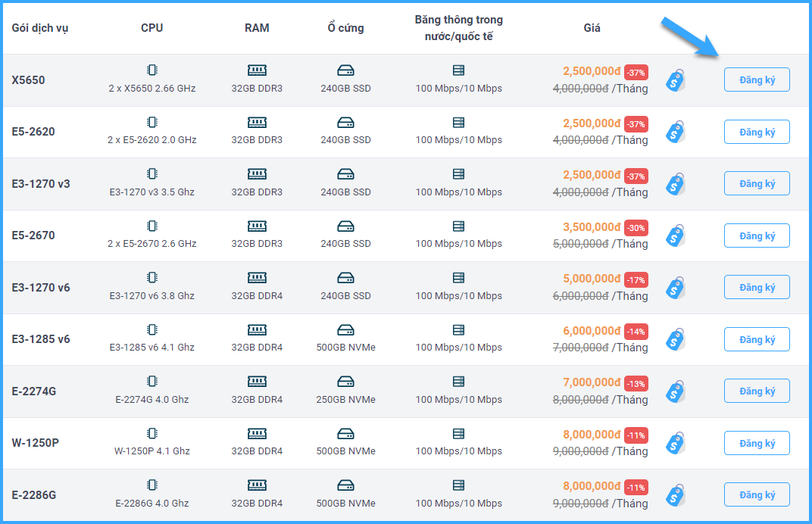Click the hard drive icon for E3-1270 v3

point(345,174)
